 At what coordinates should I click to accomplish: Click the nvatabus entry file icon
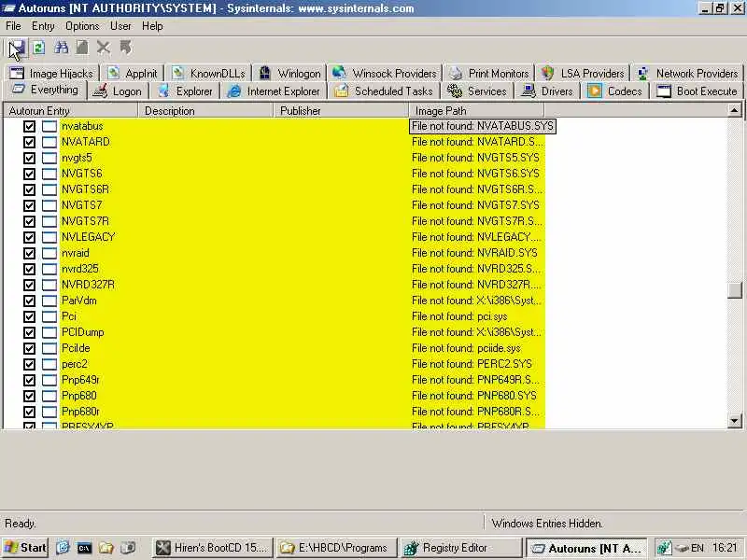49,126
